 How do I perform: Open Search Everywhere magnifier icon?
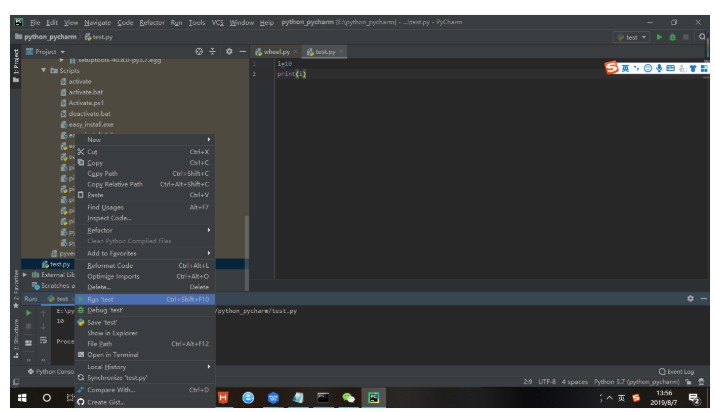(703, 37)
